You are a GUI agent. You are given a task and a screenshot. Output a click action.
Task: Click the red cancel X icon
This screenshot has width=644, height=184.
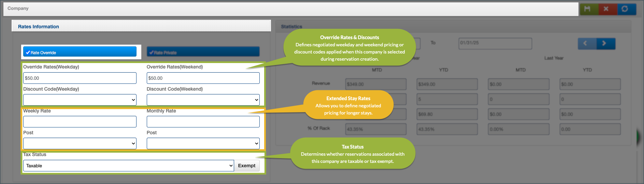(x=606, y=9)
